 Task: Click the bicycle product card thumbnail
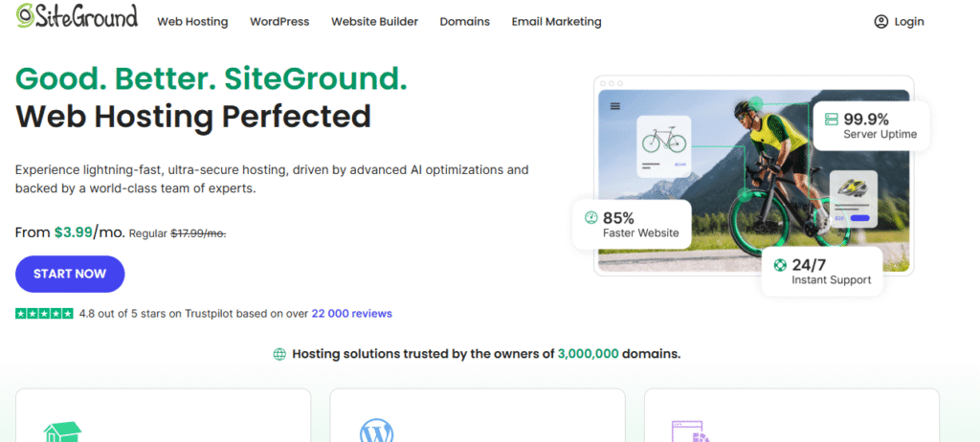pyautogui.click(x=663, y=148)
